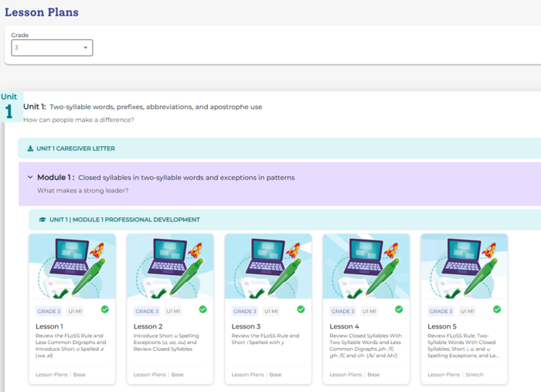The height and width of the screenshot is (392, 541).
Task: Collapse Module 1 chevron
Action: pyautogui.click(x=30, y=177)
